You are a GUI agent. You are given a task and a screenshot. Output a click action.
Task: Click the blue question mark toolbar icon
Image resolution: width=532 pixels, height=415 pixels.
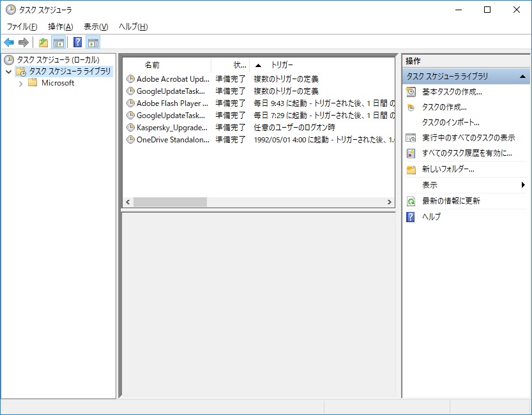click(77, 43)
